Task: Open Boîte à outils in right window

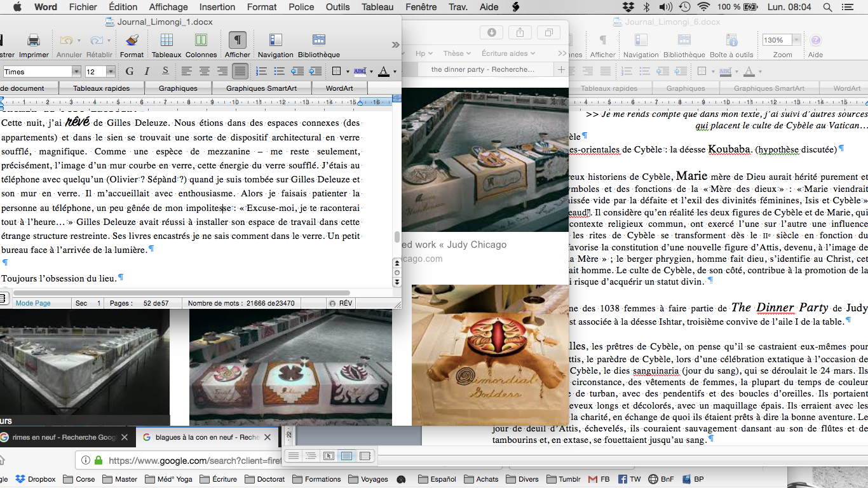Action: coord(731,41)
